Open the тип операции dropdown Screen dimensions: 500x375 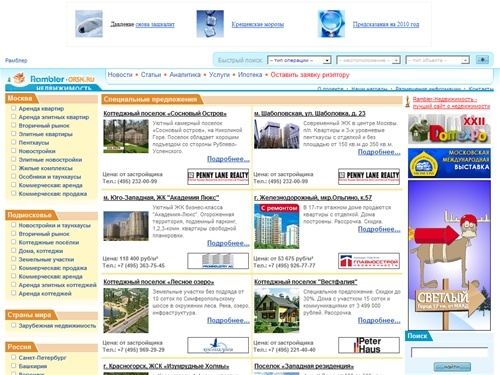click(x=299, y=60)
